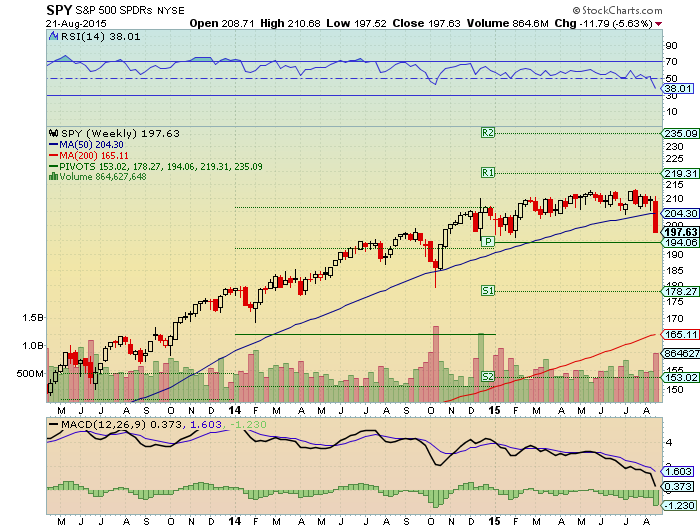The width and height of the screenshot is (700, 530).
Task: Click the 178.27 price tag
Action: [x=681, y=292]
